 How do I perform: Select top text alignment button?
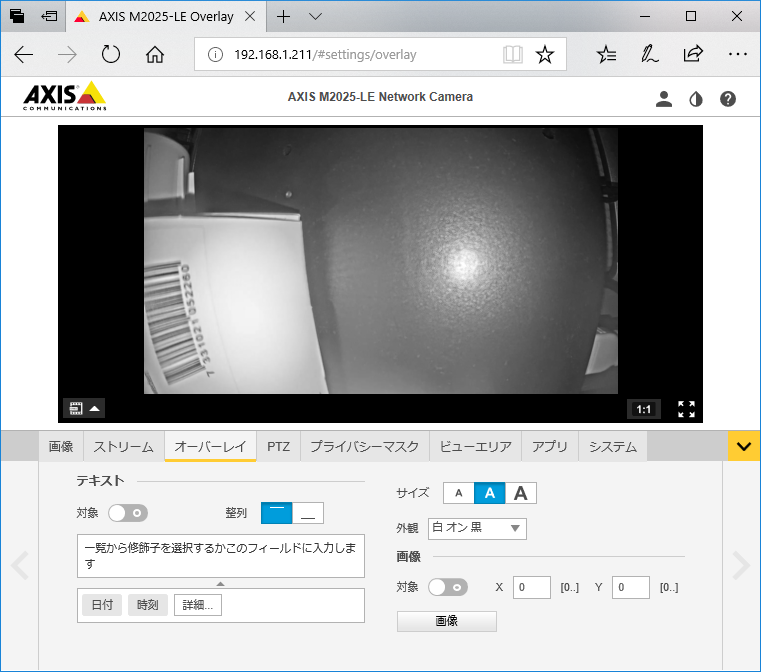[277, 513]
